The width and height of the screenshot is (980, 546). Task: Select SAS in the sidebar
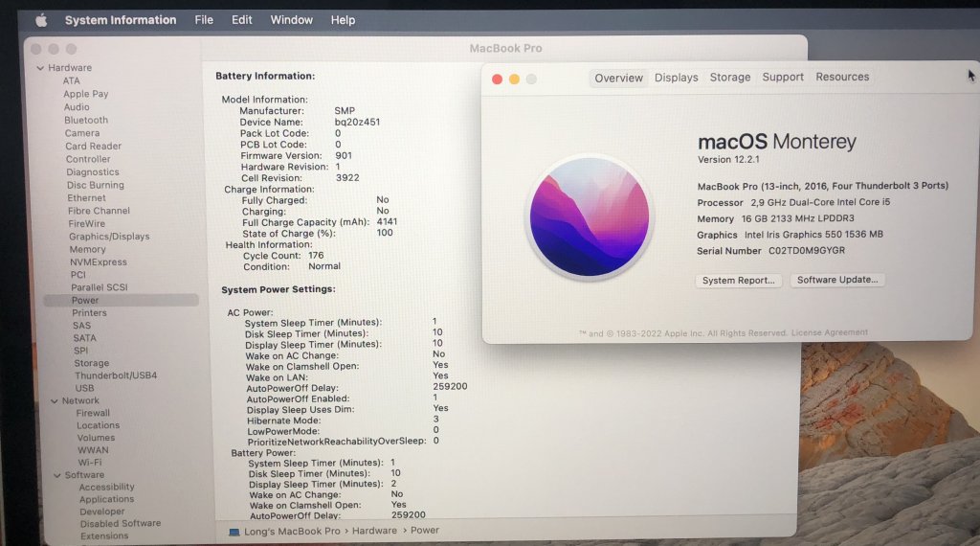82,326
